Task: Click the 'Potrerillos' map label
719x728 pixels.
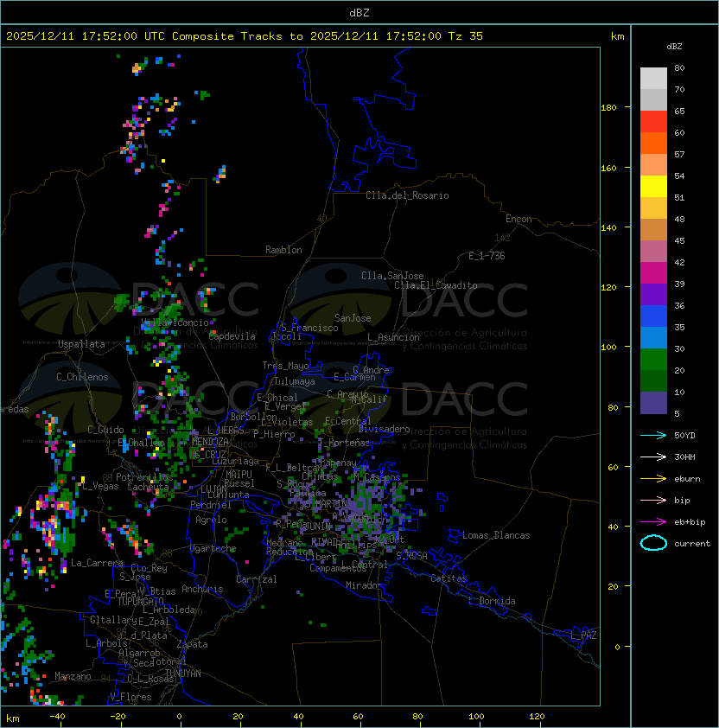Action: click(x=144, y=477)
